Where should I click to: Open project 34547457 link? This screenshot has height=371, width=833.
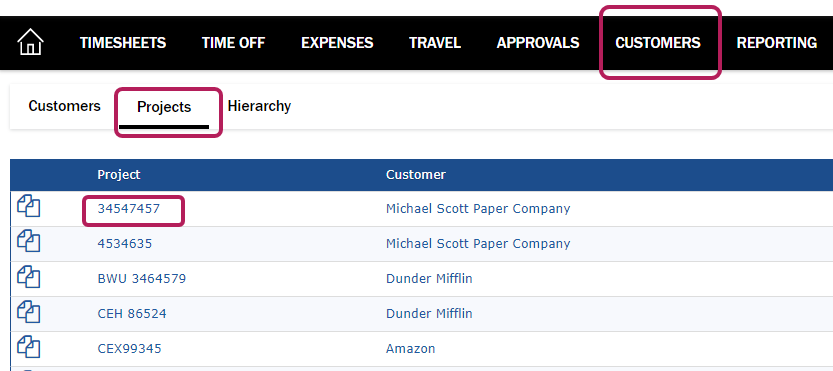(129, 209)
